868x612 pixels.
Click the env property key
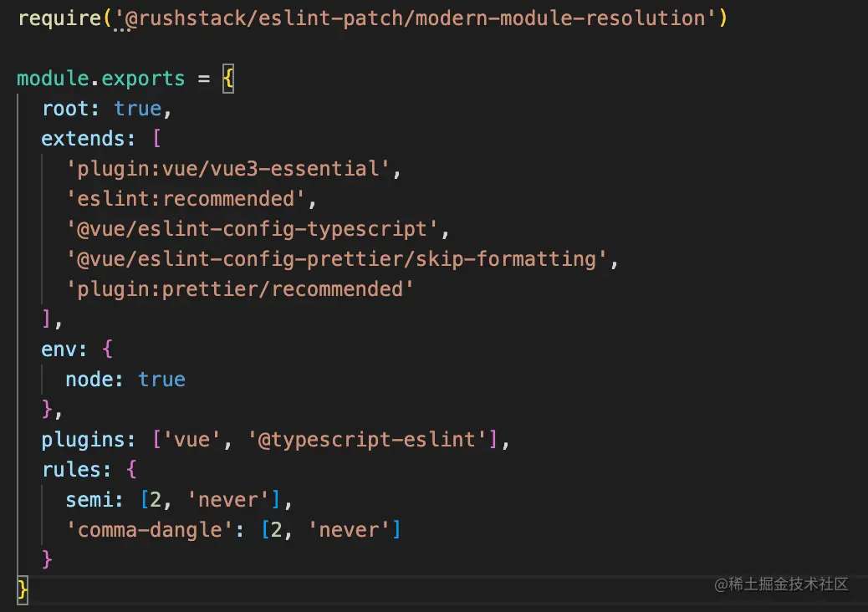click(59, 349)
